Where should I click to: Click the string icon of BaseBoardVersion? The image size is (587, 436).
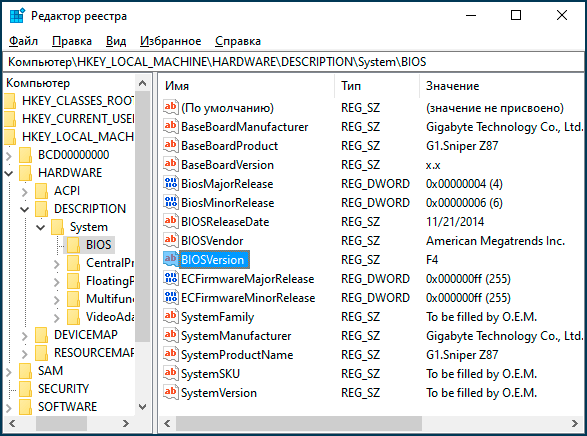171,164
